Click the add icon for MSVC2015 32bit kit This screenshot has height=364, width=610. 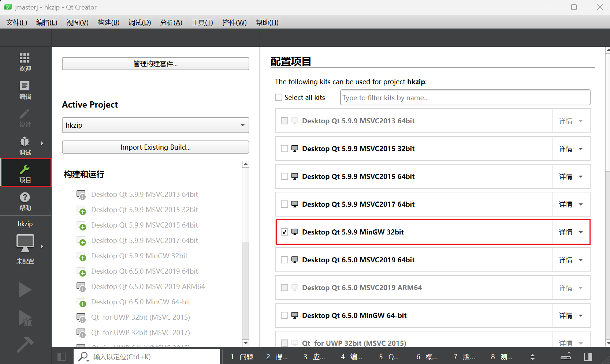81,210
